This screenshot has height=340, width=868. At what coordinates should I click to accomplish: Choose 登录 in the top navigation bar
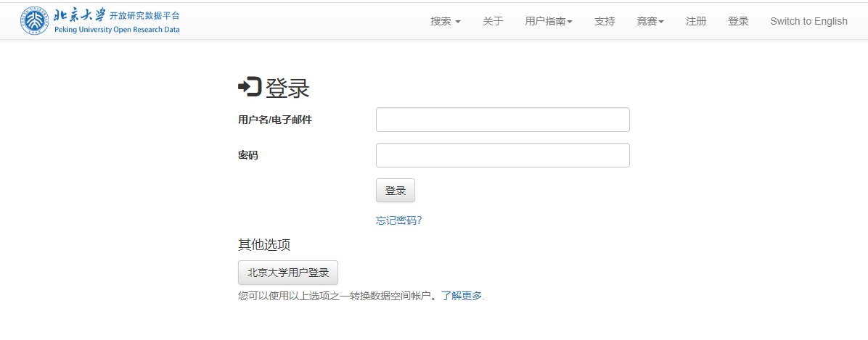pyautogui.click(x=738, y=22)
